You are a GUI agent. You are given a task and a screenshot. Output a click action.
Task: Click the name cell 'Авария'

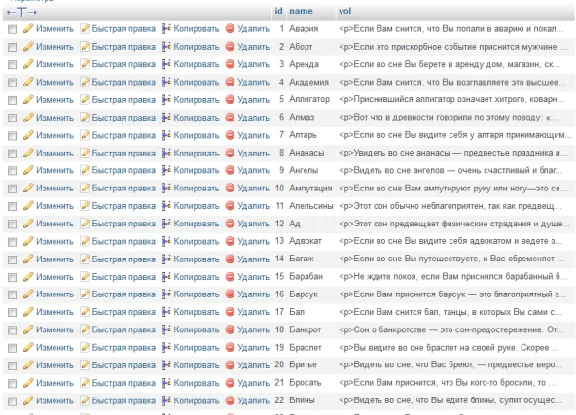pos(303,29)
